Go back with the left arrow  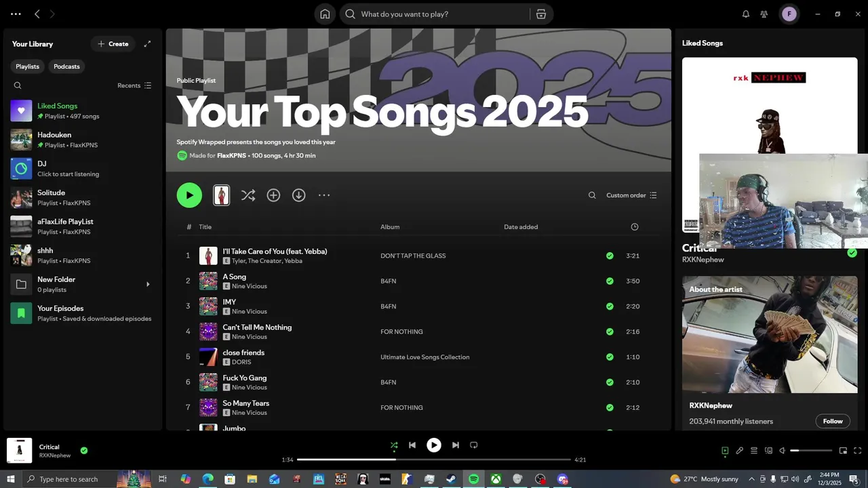point(37,14)
